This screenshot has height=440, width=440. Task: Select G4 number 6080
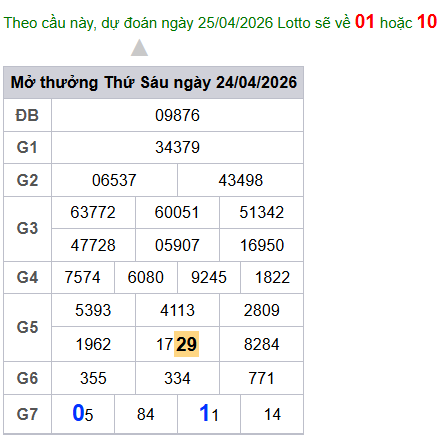tap(146, 277)
